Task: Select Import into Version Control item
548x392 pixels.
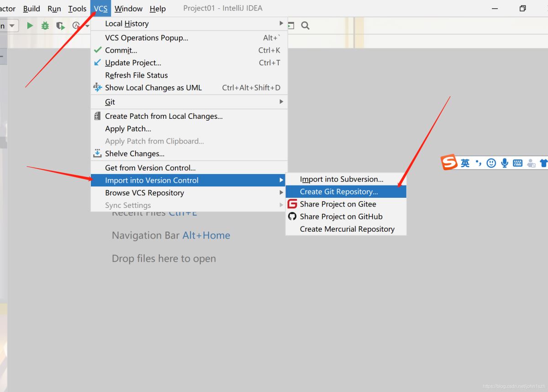Action: click(189, 180)
